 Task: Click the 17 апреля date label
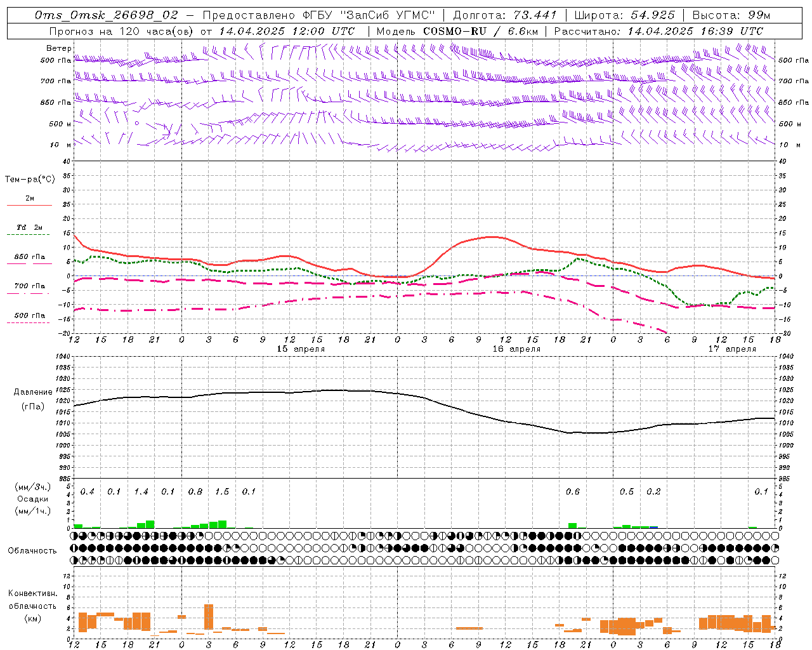click(x=732, y=349)
